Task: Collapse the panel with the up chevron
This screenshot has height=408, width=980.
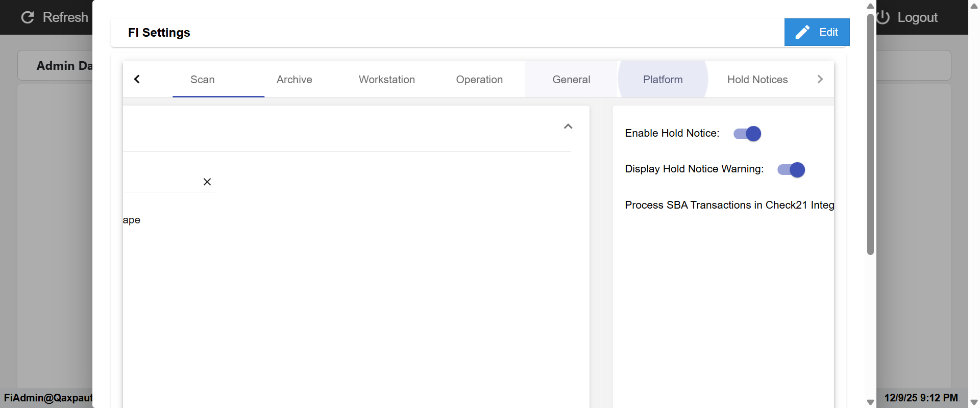Action: pos(568,126)
